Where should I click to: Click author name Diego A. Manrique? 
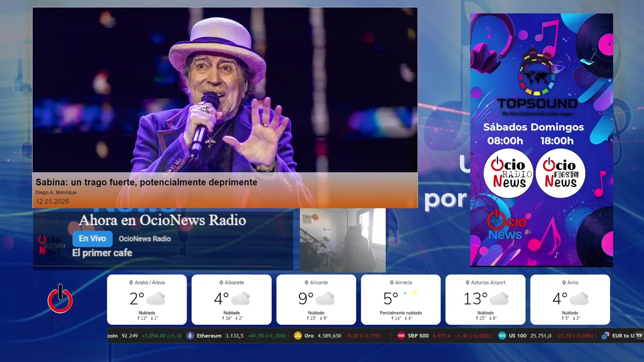tap(56, 193)
